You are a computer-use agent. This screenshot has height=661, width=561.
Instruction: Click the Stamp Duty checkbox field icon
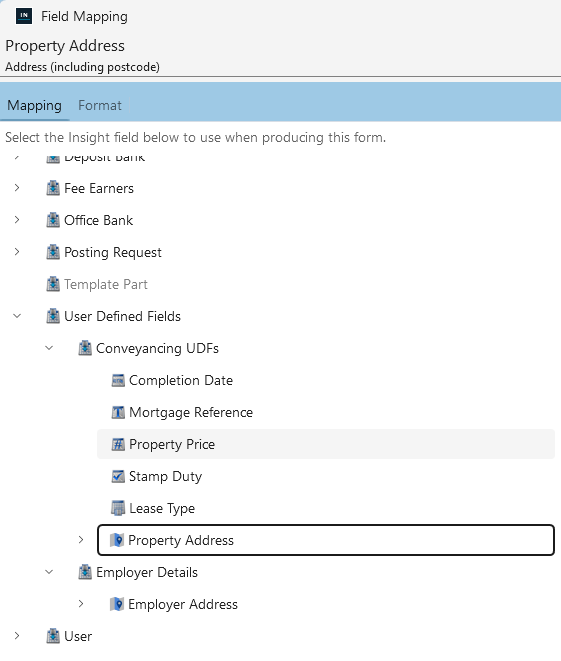tap(118, 476)
